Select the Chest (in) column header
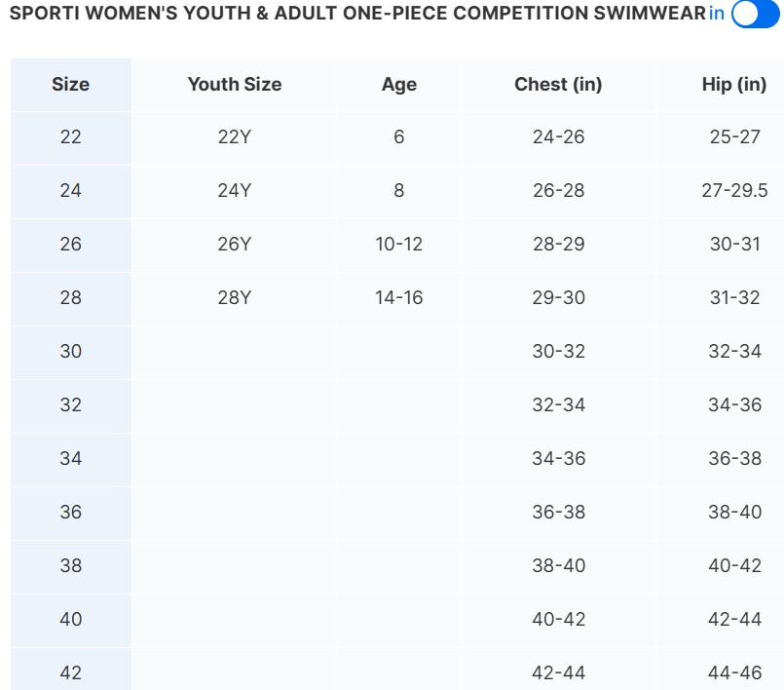 point(558,84)
